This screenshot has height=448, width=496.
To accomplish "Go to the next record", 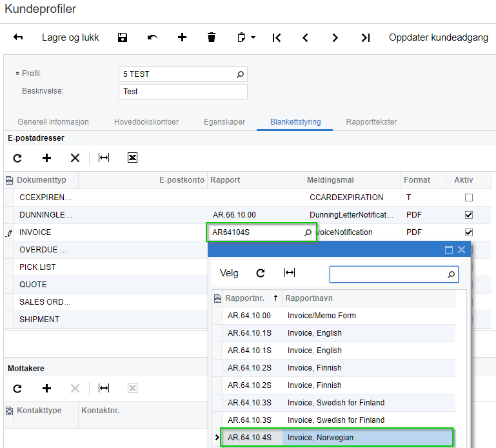I will (335, 37).
